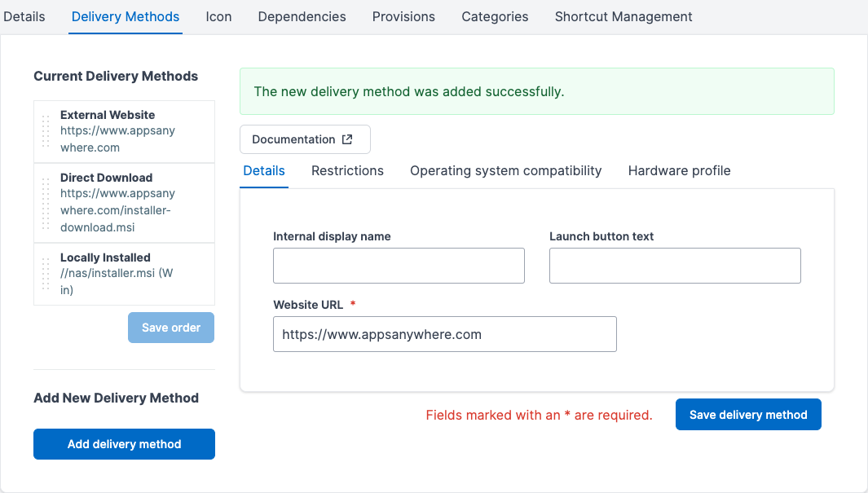Click into the Launch button text field
Viewport: 868px width, 493px height.
tap(675, 266)
